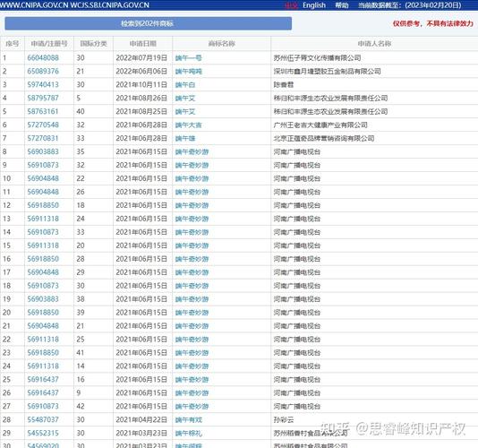Select date 2021年03月23日 in row 29
This screenshot has height=448, width=478.
tap(141, 433)
